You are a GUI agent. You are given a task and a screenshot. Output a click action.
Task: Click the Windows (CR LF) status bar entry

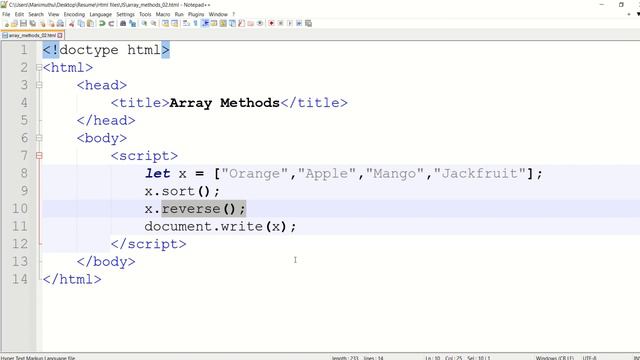pyautogui.click(x=554, y=358)
